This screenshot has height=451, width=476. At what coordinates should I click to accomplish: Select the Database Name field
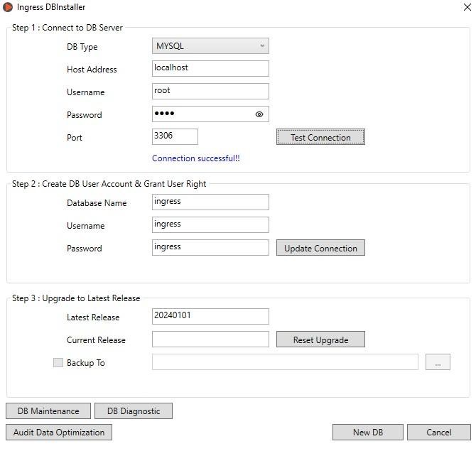coord(210,202)
